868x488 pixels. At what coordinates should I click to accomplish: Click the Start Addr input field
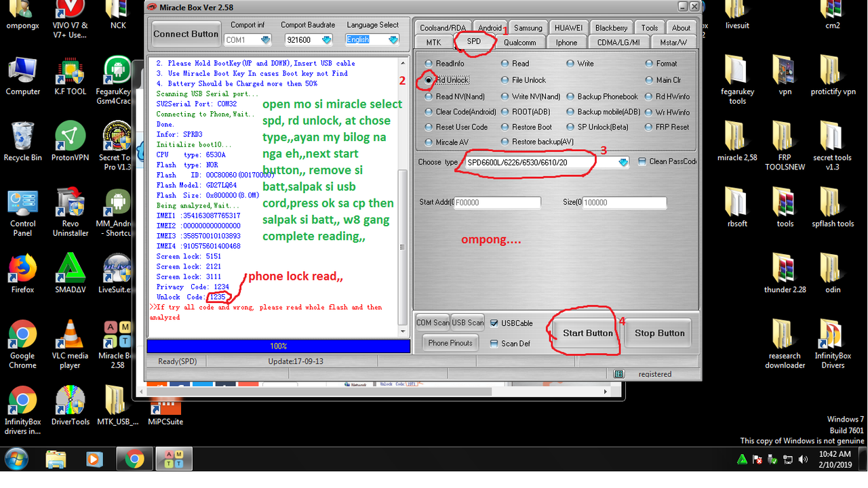click(x=497, y=202)
